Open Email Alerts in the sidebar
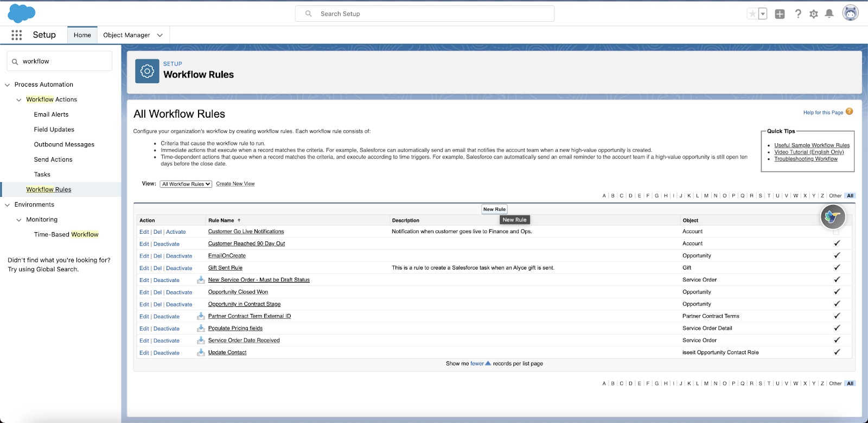Image resolution: width=868 pixels, height=423 pixels. (x=51, y=114)
